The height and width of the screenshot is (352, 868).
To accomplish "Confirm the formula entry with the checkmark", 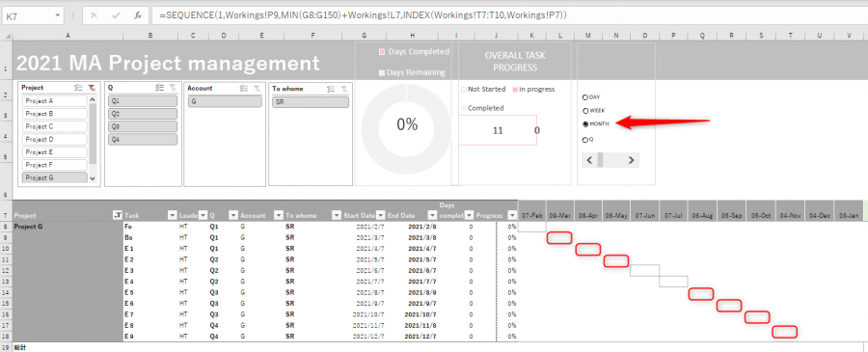I will [x=116, y=15].
